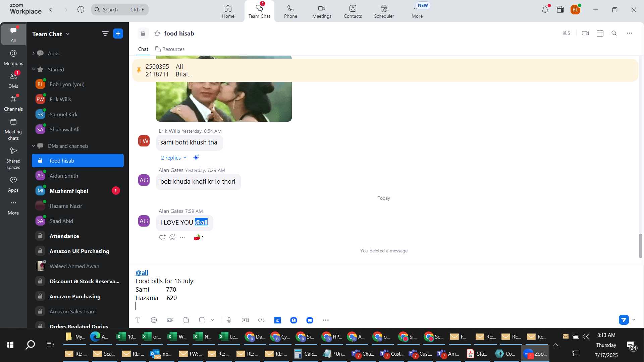The height and width of the screenshot is (362, 644).
Task: Open Mentions in the sidebar
Action: pyautogui.click(x=13, y=57)
